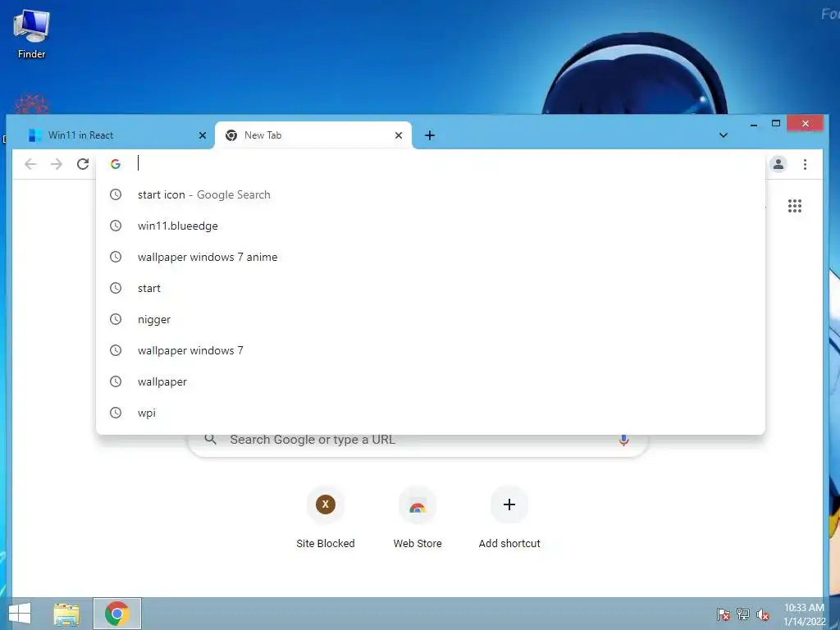Choose 'win11.blueedge' suggestion
840x630 pixels.
coord(430,226)
